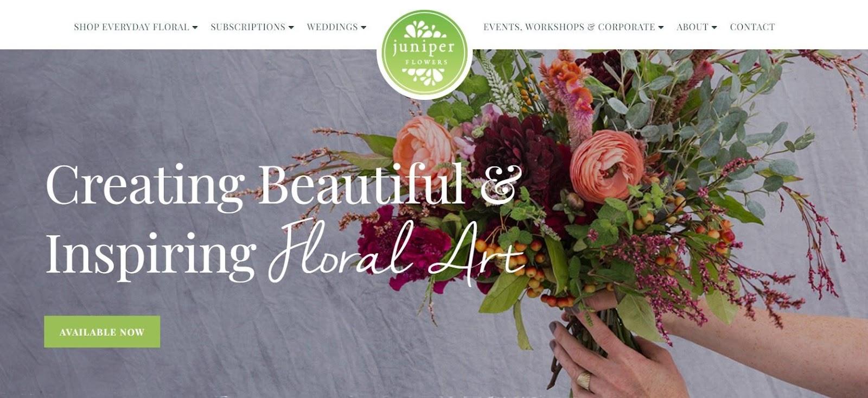Click the Juniper Flowers circular logo
868x398 pixels.
tap(425, 53)
